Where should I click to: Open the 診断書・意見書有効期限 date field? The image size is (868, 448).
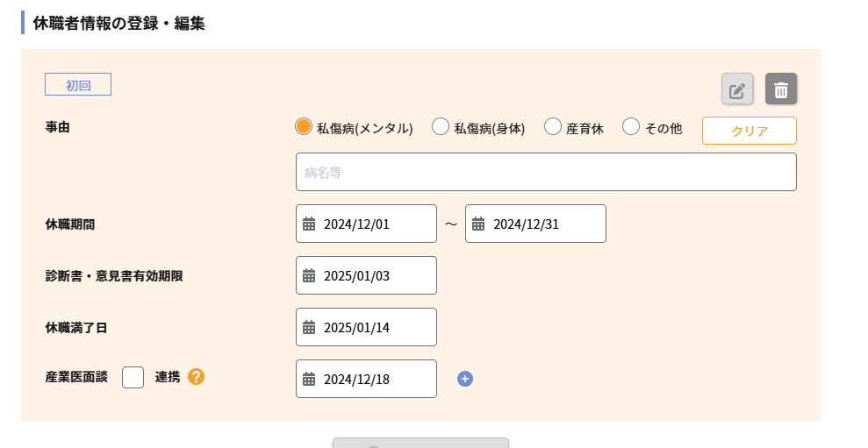pos(366,275)
